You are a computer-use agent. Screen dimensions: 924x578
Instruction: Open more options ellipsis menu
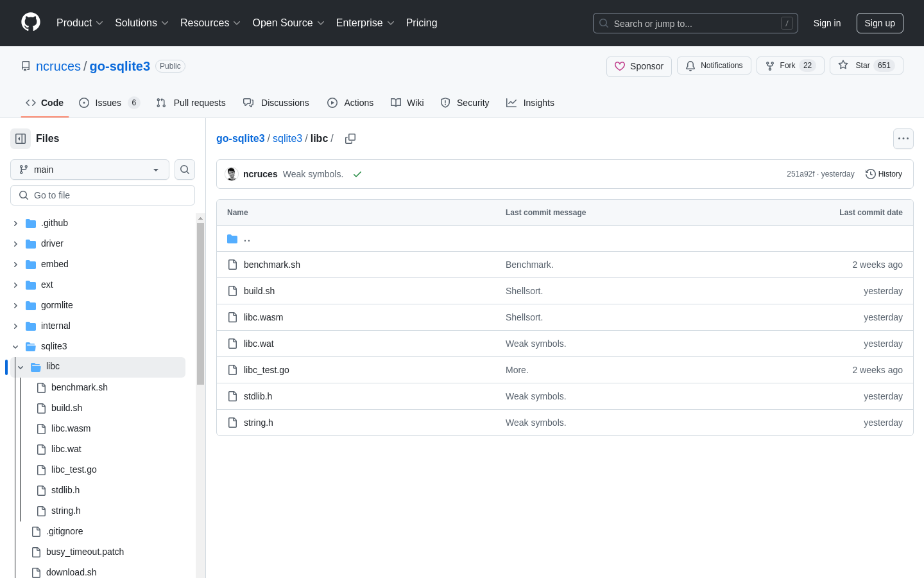tap(903, 139)
